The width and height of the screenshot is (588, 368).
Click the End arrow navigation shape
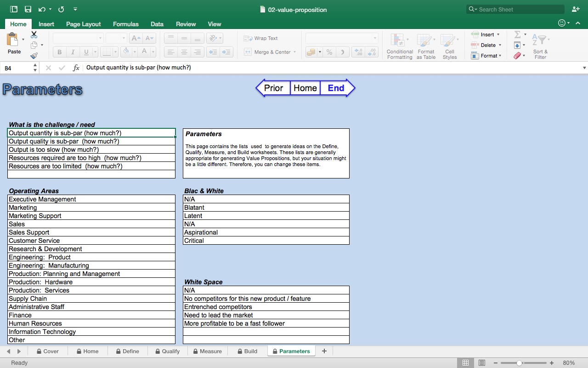pyautogui.click(x=336, y=88)
